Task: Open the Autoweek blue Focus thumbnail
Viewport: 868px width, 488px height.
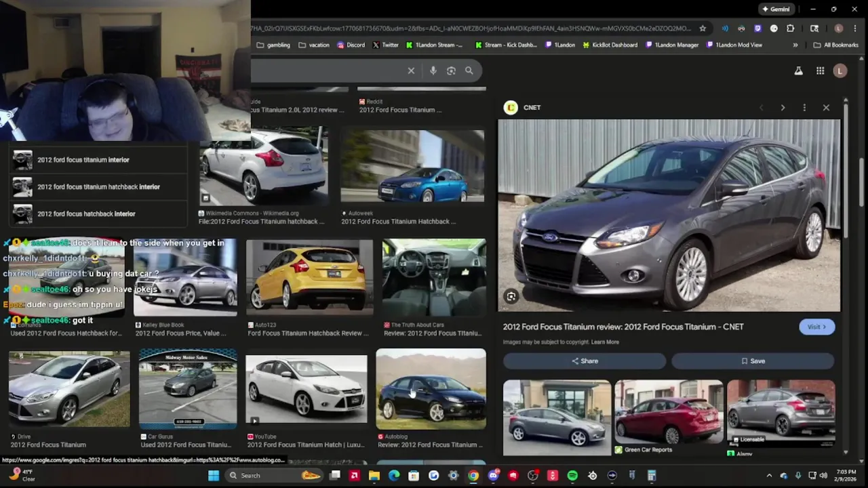Action: pyautogui.click(x=412, y=167)
